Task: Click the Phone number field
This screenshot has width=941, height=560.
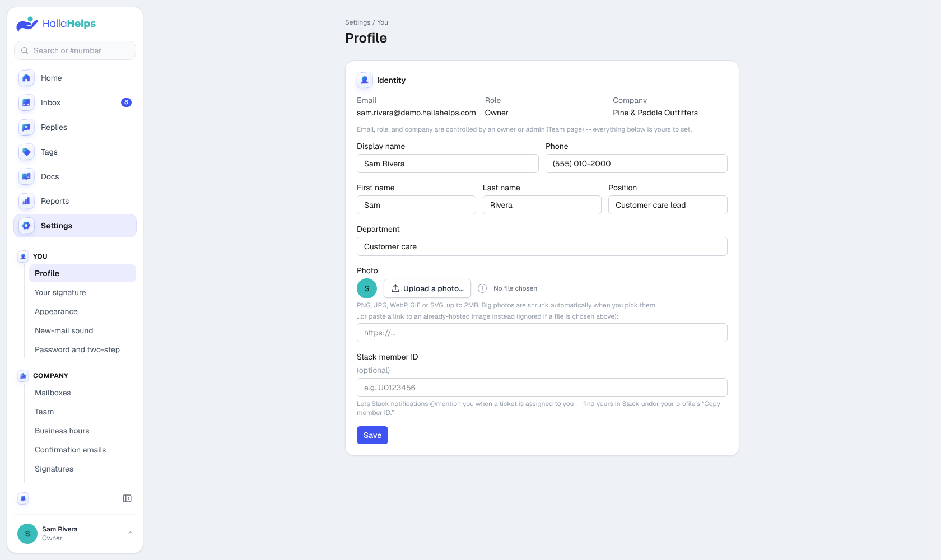Action: click(636, 164)
